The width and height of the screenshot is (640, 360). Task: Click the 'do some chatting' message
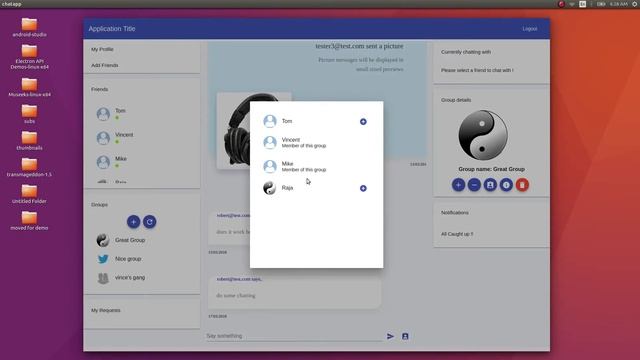pyautogui.click(x=236, y=296)
